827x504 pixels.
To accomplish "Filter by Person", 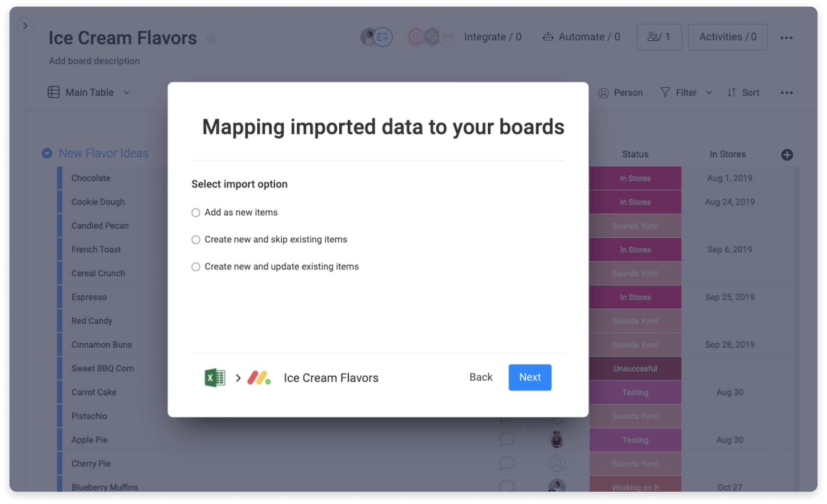I will pyautogui.click(x=620, y=93).
